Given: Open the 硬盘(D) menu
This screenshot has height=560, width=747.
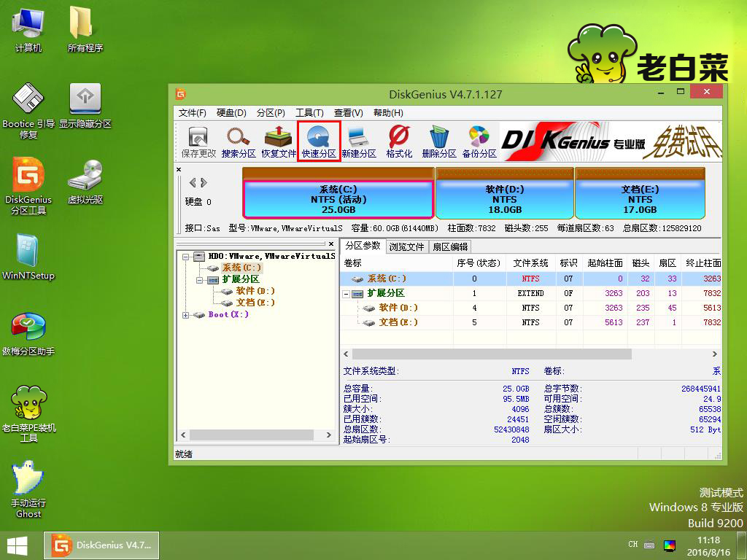Looking at the screenshot, I should coord(231,113).
